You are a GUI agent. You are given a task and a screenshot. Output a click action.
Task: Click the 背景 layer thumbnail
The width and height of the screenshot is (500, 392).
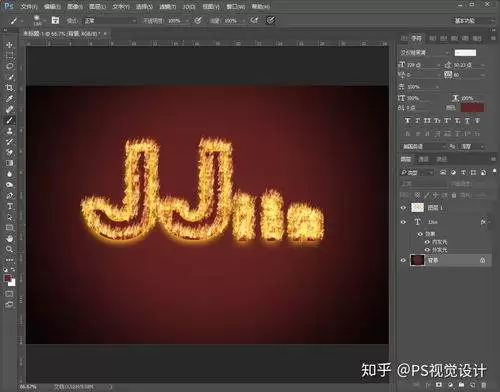[x=417, y=260]
